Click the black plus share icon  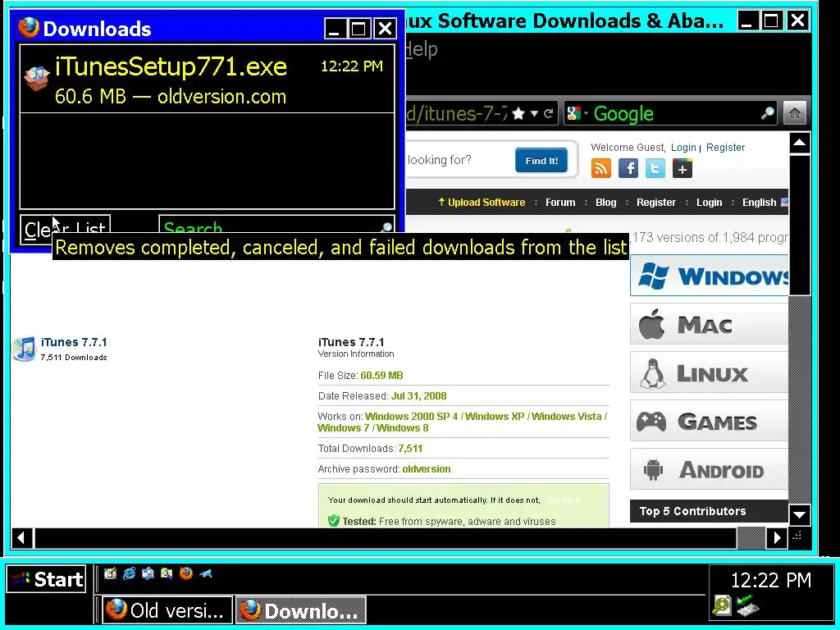click(682, 168)
